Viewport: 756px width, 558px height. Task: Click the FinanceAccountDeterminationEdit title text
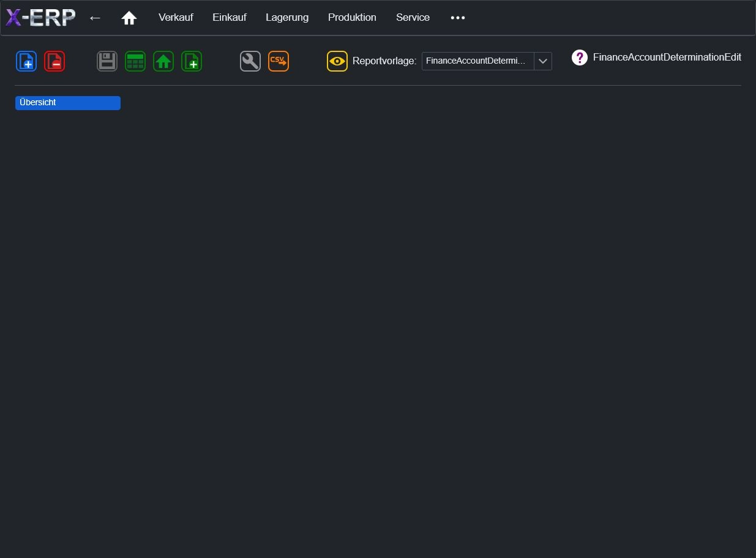[x=667, y=58]
